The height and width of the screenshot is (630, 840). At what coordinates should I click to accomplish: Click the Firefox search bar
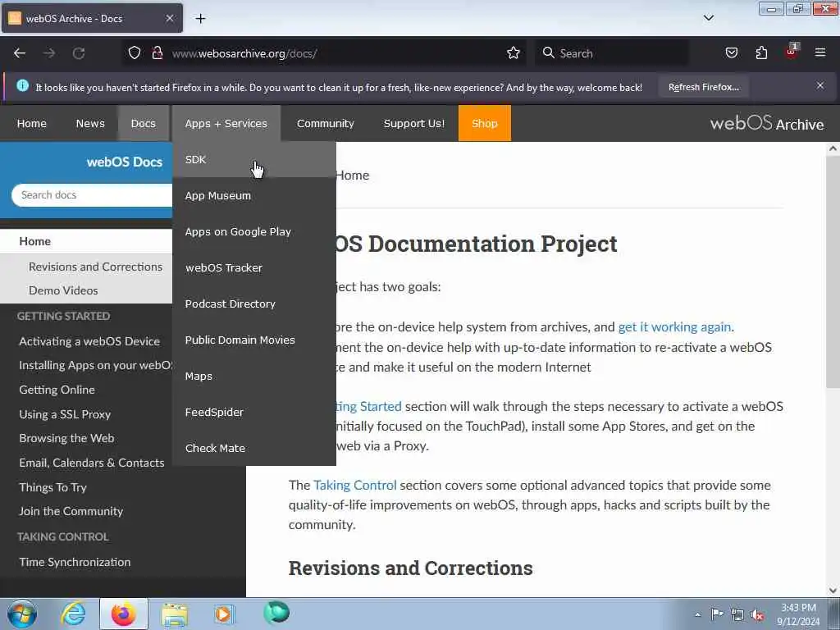[x=611, y=53]
